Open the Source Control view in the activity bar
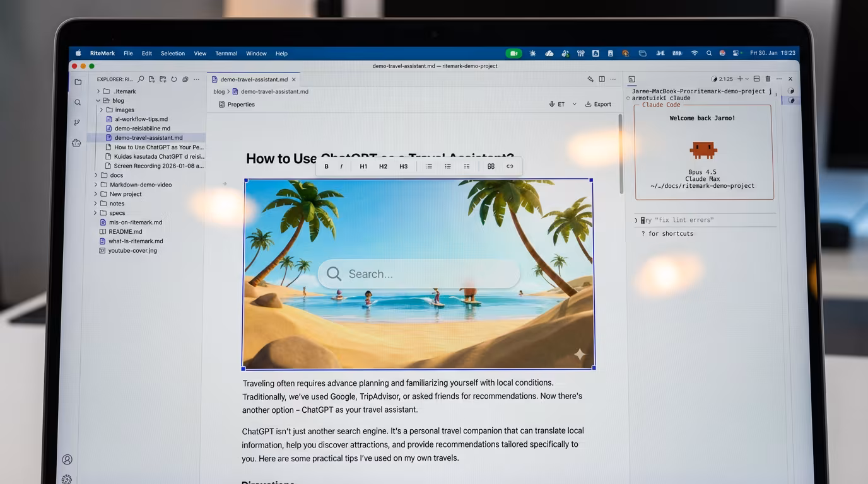Viewport: 868px width, 484px height. pyautogui.click(x=77, y=122)
